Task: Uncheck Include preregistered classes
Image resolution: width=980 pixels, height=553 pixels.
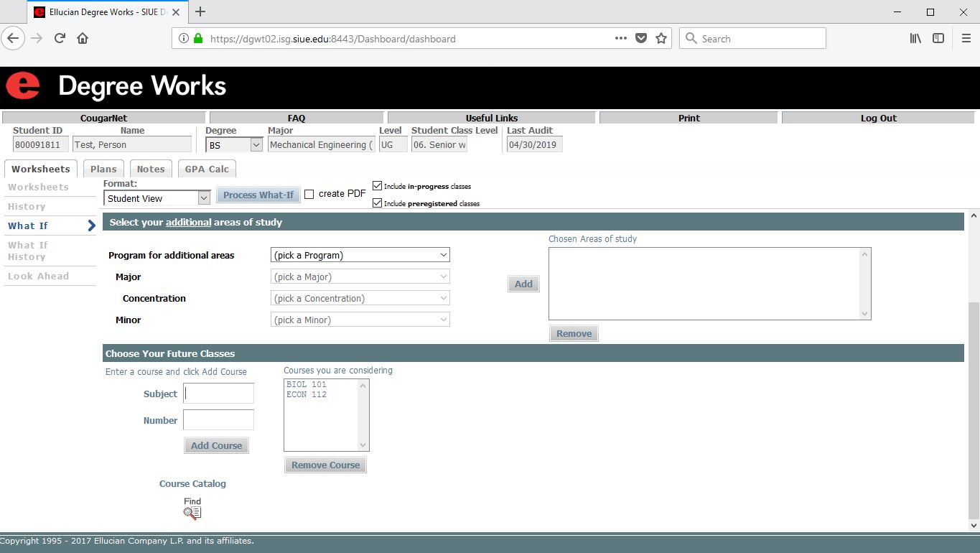Action: [378, 203]
